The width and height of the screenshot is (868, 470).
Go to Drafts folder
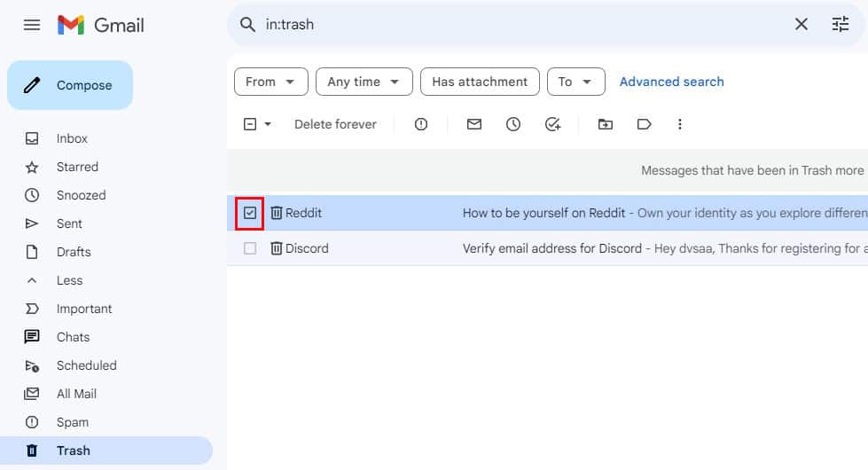74,252
